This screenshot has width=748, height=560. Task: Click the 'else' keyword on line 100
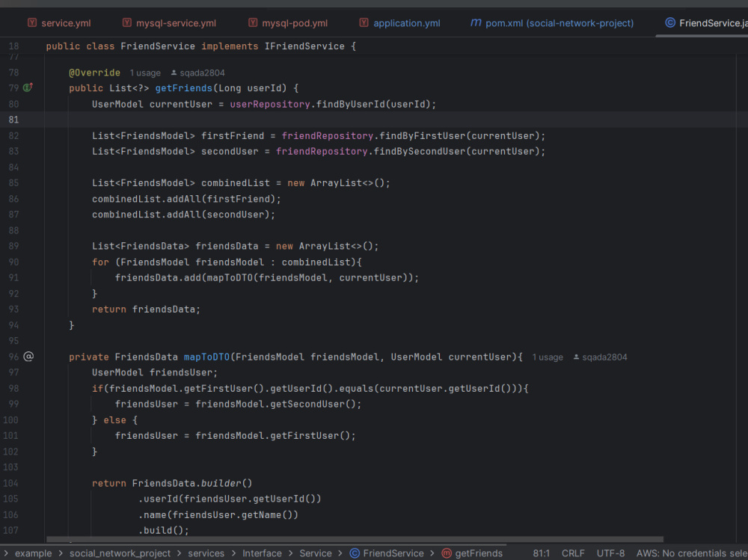(114, 420)
